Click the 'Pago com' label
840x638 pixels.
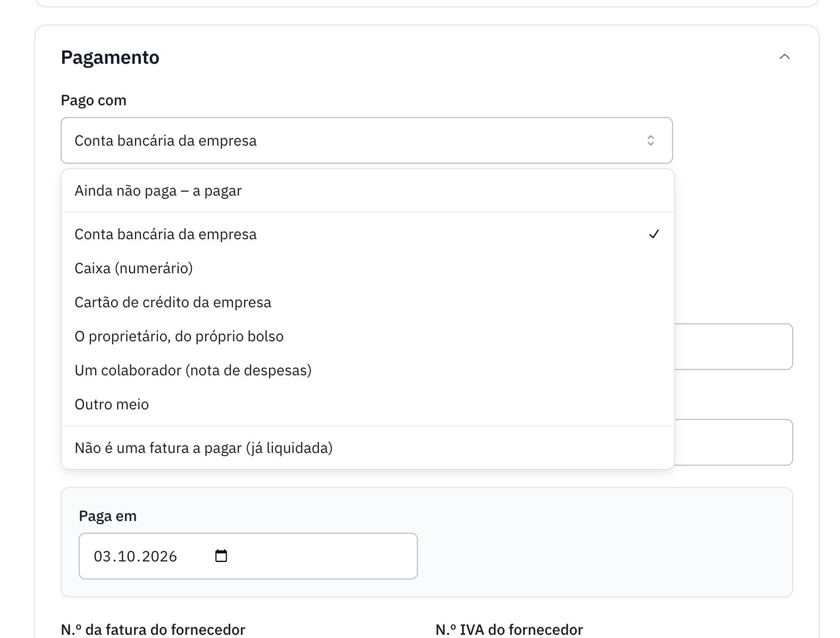point(94,100)
